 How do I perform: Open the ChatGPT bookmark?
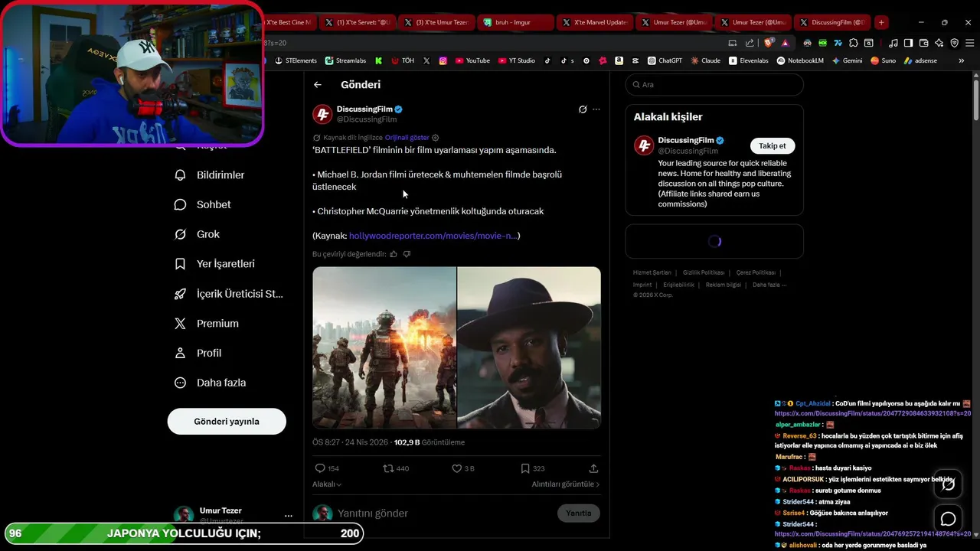click(x=665, y=60)
